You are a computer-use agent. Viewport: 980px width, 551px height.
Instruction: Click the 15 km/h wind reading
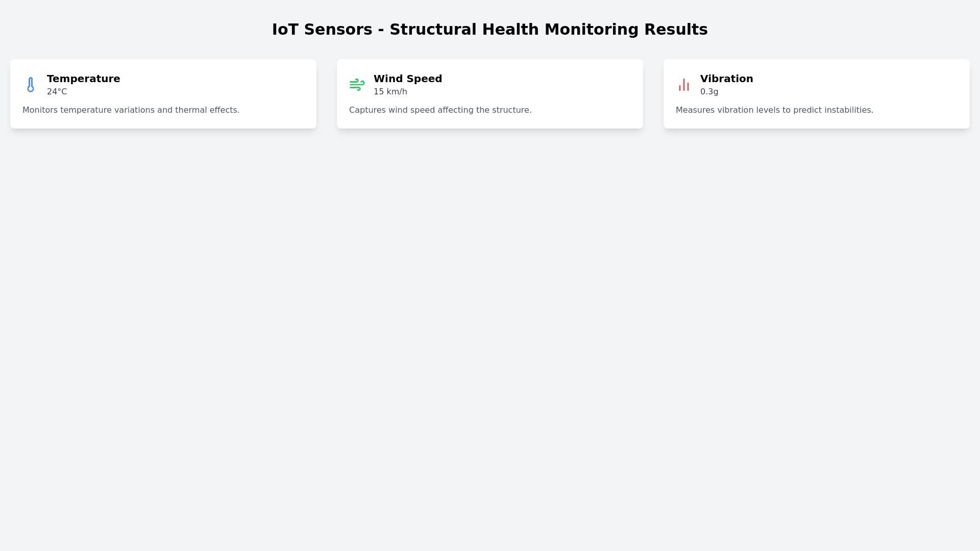(x=390, y=92)
